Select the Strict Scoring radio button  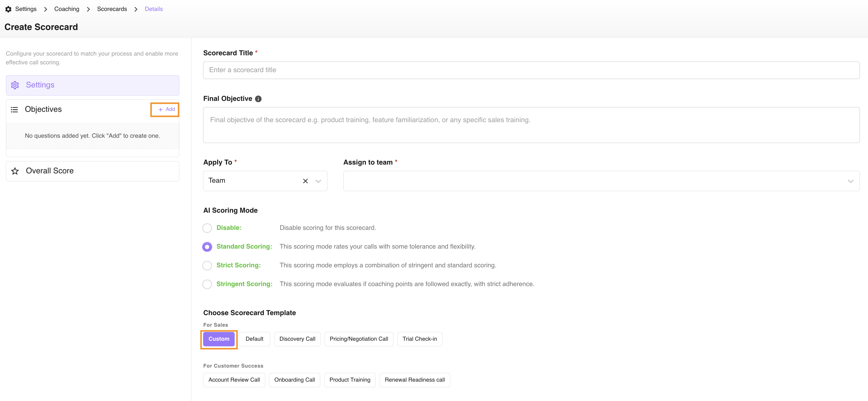tap(207, 265)
